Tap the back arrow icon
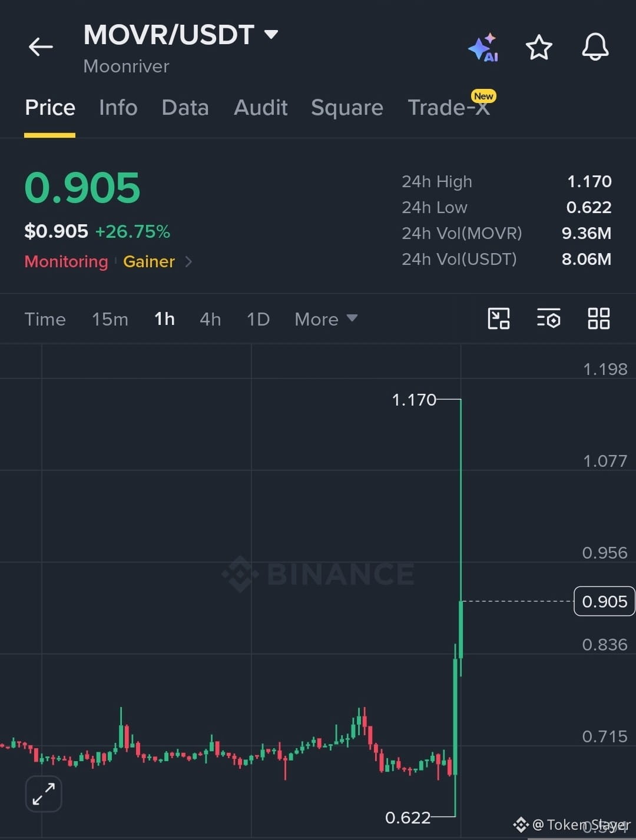This screenshot has width=636, height=840. (41, 47)
